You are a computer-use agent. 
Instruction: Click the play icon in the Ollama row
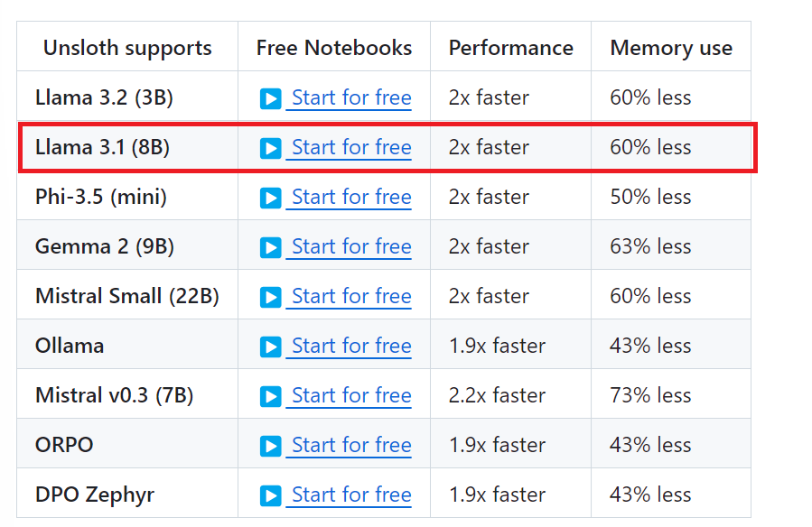click(x=270, y=347)
